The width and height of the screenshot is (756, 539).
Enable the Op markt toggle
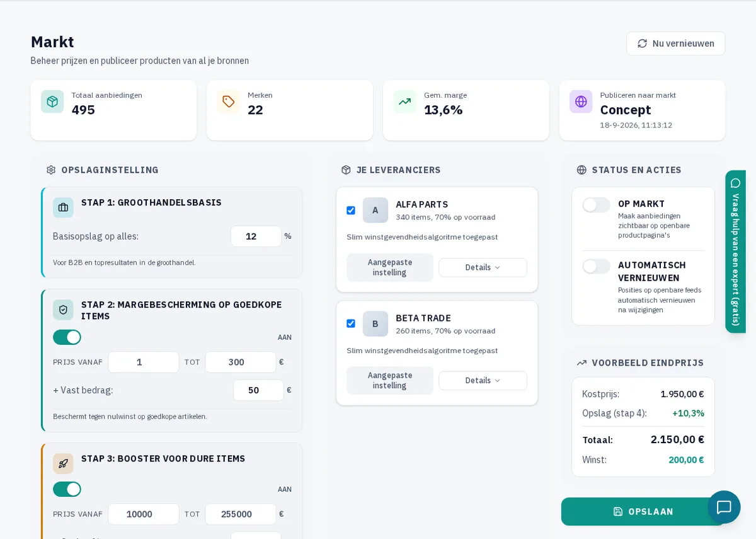tap(596, 205)
